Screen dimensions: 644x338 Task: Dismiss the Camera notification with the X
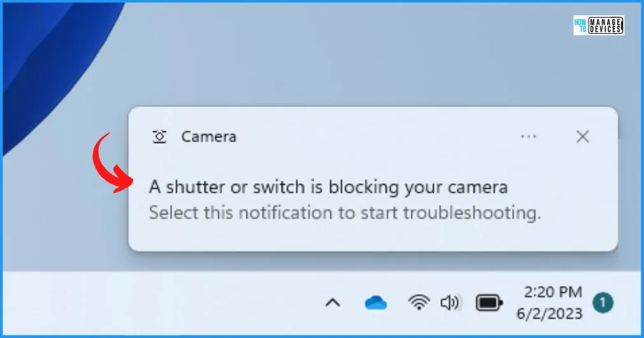(582, 137)
